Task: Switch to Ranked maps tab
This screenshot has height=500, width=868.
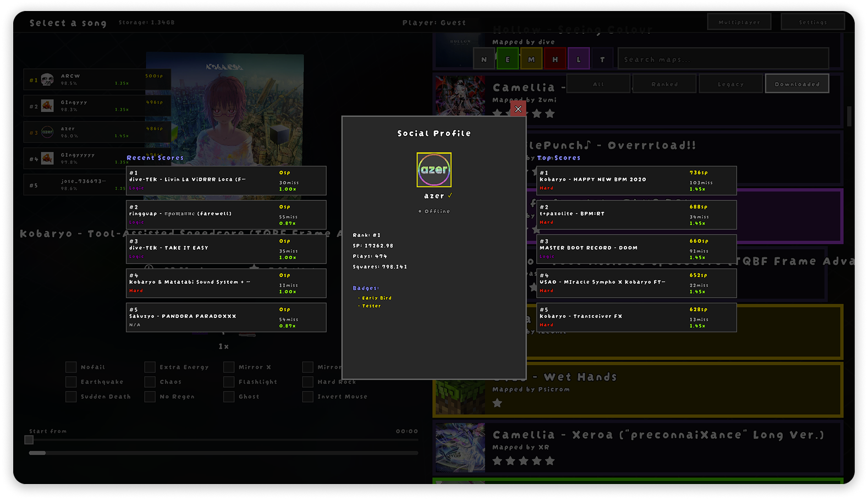Action: [x=664, y=84]
